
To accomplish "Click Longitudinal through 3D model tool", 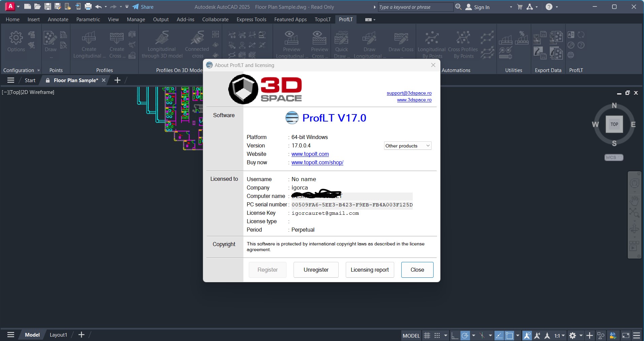I will click(162, 45).
